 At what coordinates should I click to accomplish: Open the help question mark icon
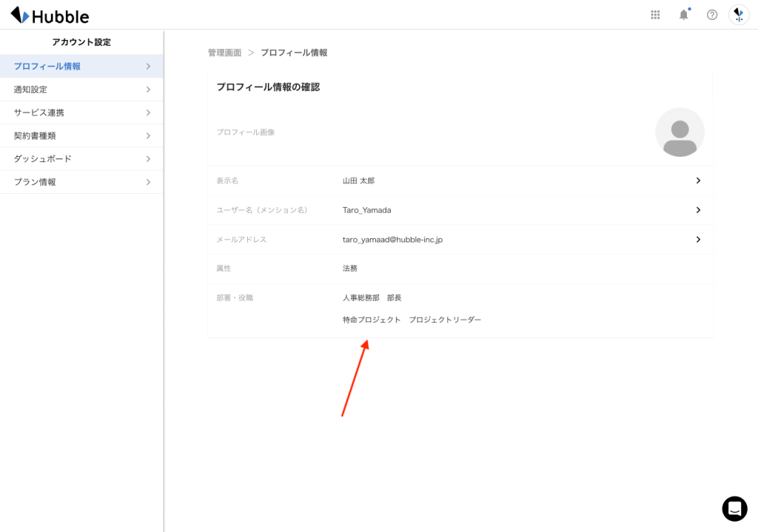pos(712,15)
